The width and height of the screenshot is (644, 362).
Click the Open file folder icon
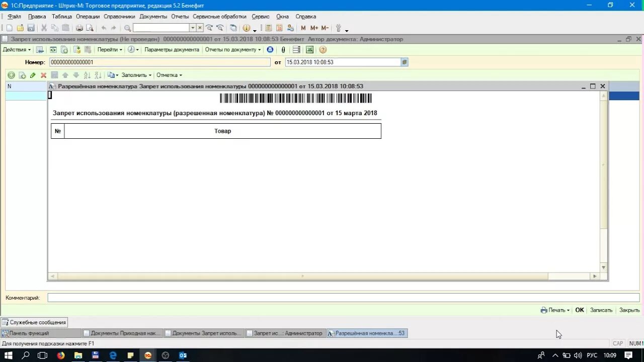click(x=20, y=28)
